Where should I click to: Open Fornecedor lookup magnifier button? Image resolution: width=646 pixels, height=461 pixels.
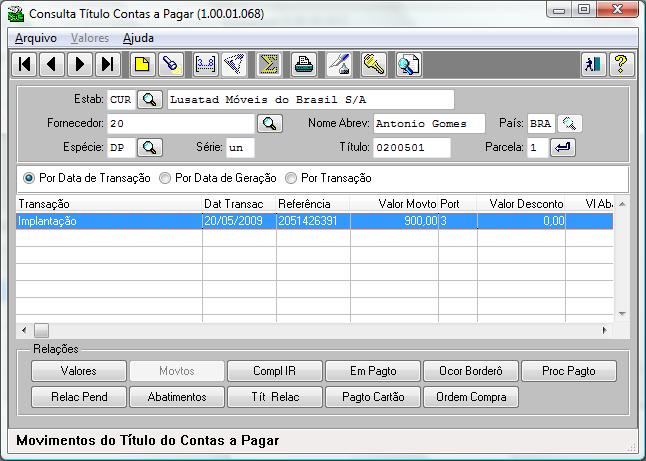tap(270, 124)
